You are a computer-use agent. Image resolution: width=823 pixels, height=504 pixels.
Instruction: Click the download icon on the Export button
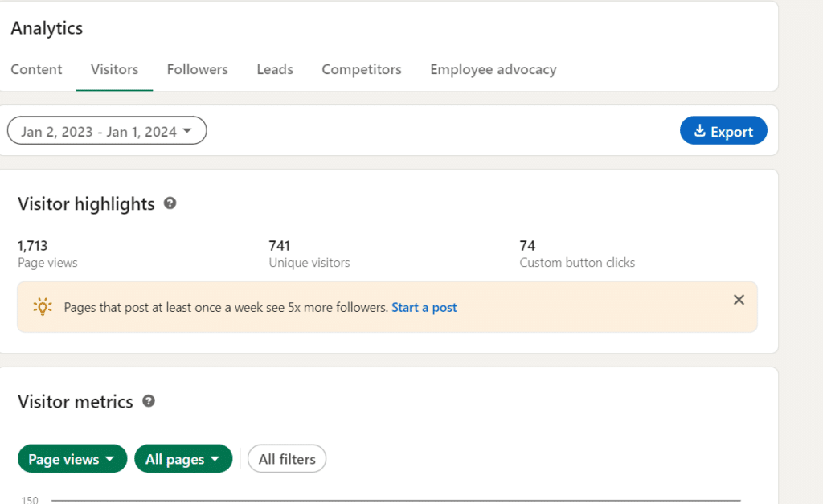(x=699, y=130)
